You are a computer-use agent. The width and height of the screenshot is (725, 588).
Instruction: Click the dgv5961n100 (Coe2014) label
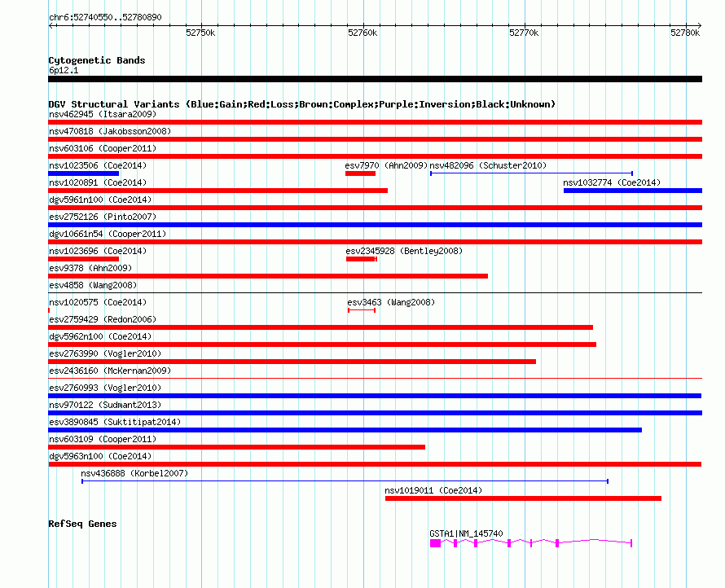[x=100, y=200]
